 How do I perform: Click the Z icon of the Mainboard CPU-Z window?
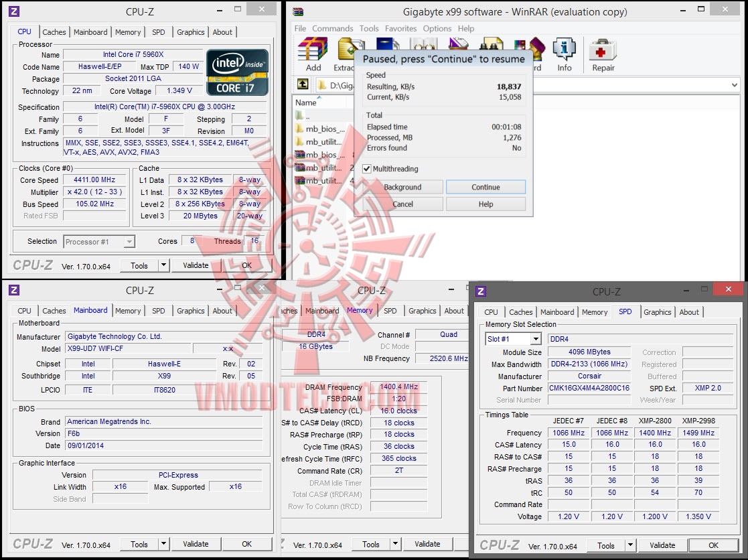tap(14, 289)
